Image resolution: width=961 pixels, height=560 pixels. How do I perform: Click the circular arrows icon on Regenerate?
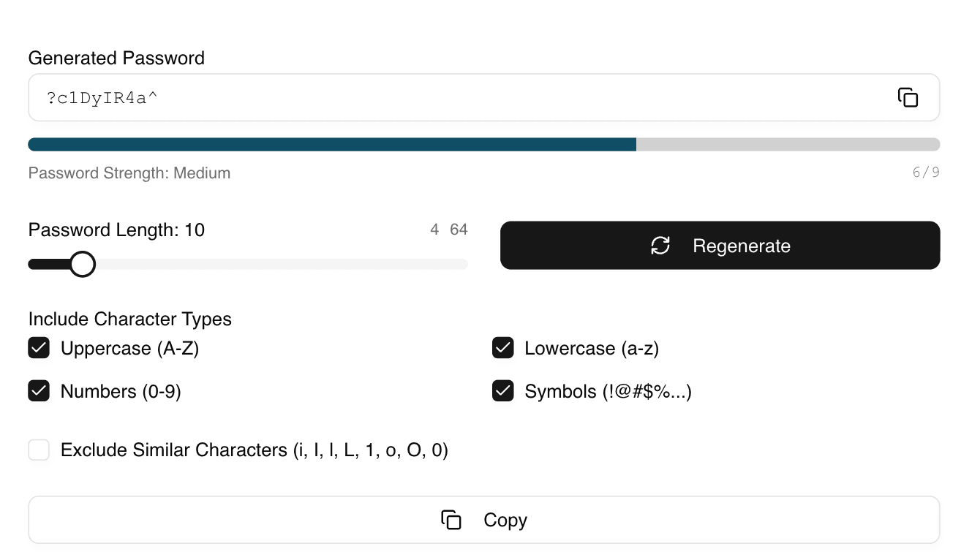pos(660,246)
